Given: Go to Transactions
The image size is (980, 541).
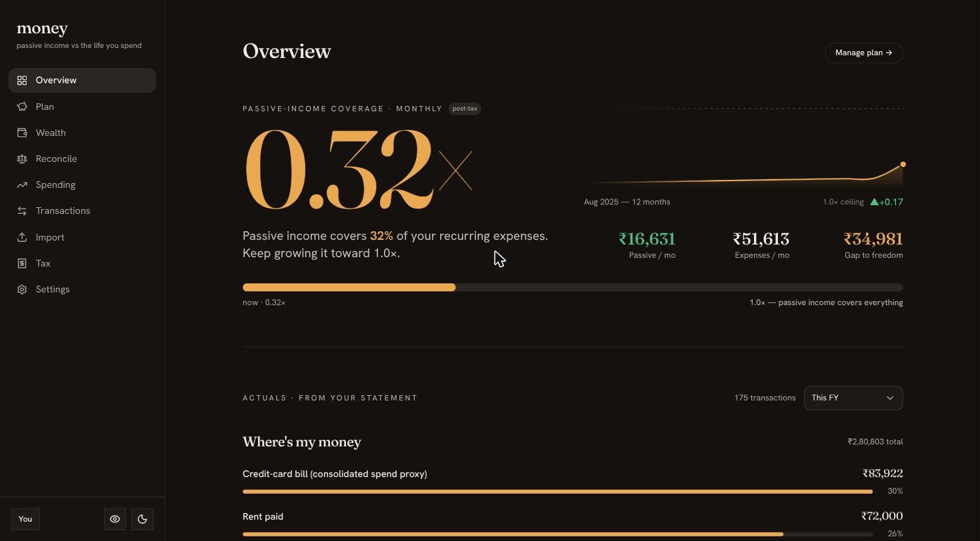Looking at the screenshot, I should tap(82, 211).
